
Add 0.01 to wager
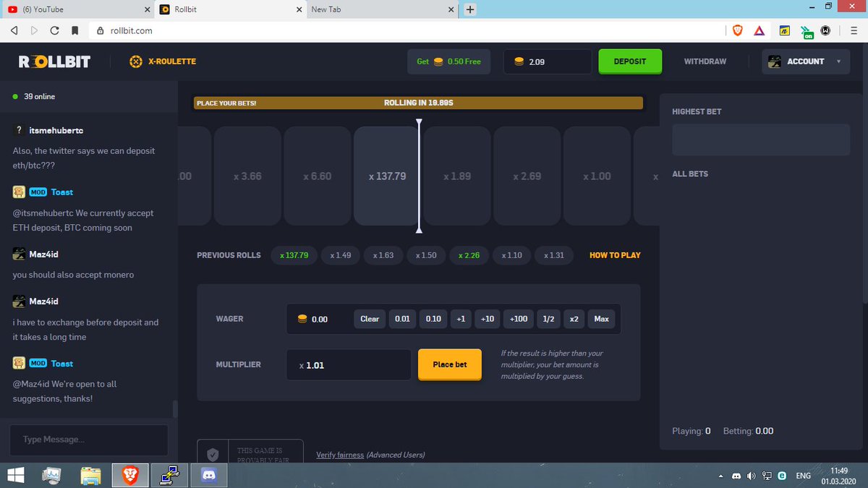402,319
